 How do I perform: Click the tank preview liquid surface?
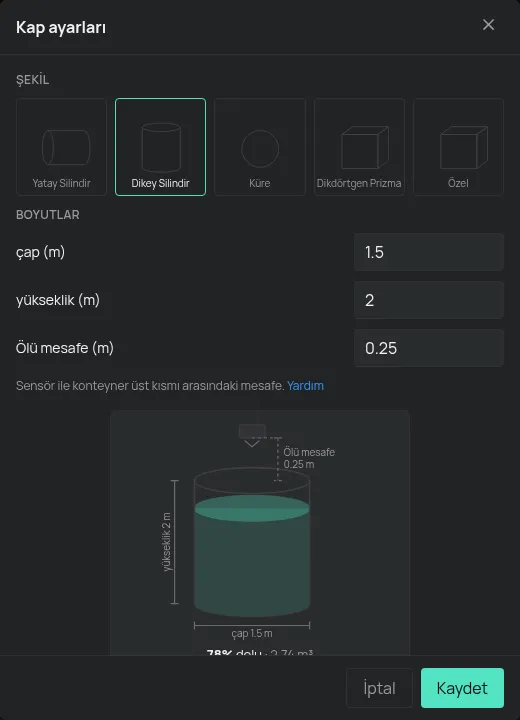click(x=252, y=508)
